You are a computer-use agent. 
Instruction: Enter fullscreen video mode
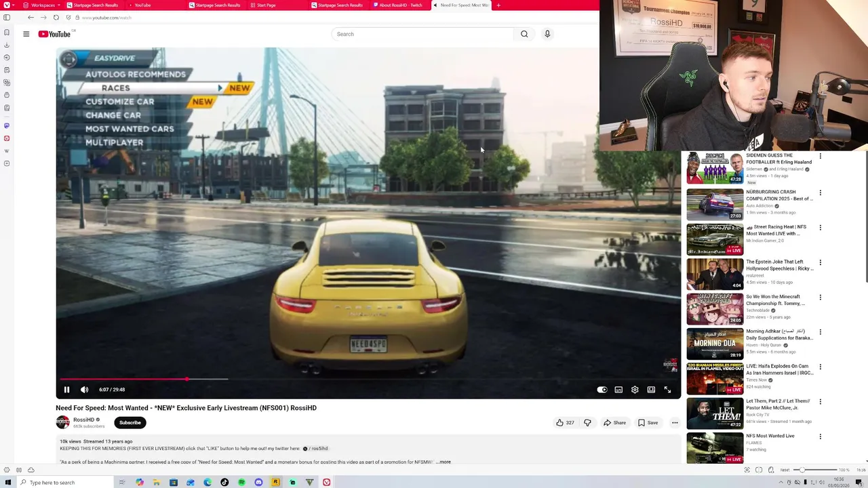tap(667, 390)
